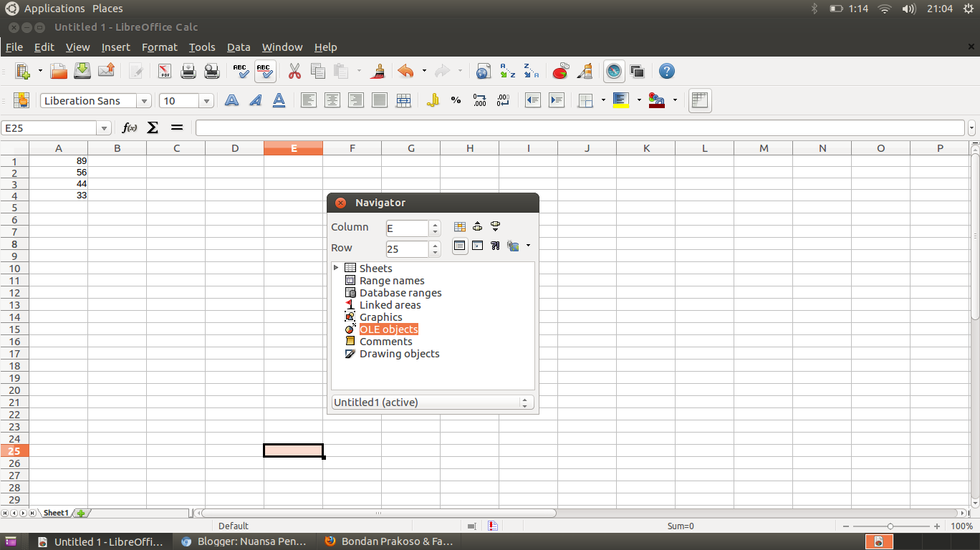Screen dimensions: 980x550
Task: Expand the Sheets node in Navigator
Action: coord(336,268)
